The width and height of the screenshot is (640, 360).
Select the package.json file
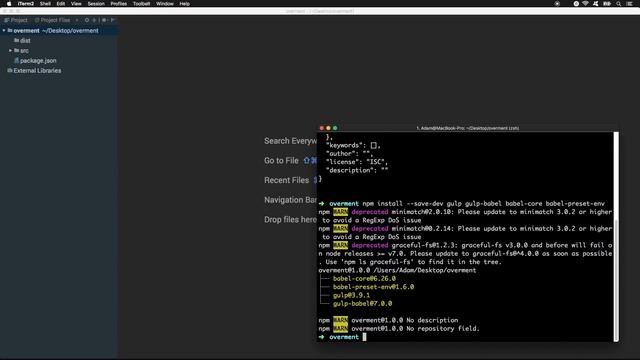coord(38,61)
